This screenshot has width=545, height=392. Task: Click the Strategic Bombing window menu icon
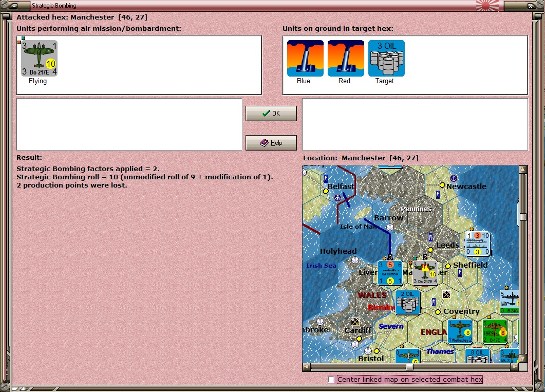[x=13, y=6]
